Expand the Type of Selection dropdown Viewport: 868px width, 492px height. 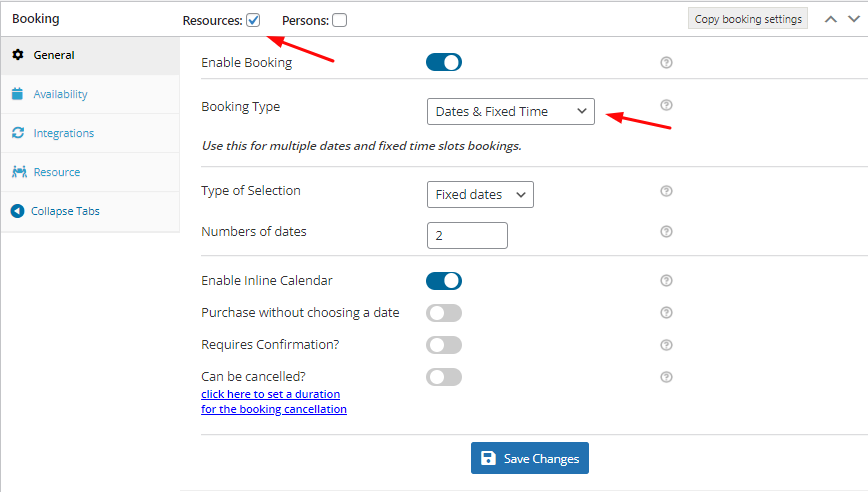pos(480,194)
